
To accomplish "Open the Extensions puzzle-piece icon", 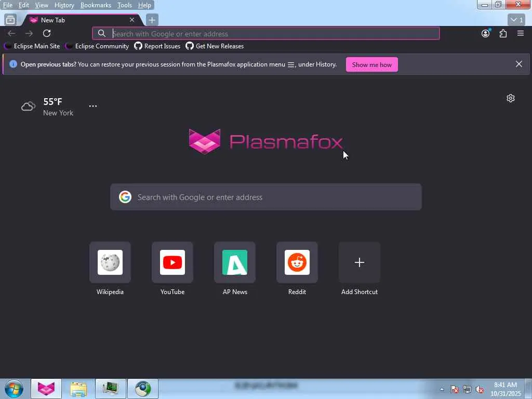I will tap(503, 33).
